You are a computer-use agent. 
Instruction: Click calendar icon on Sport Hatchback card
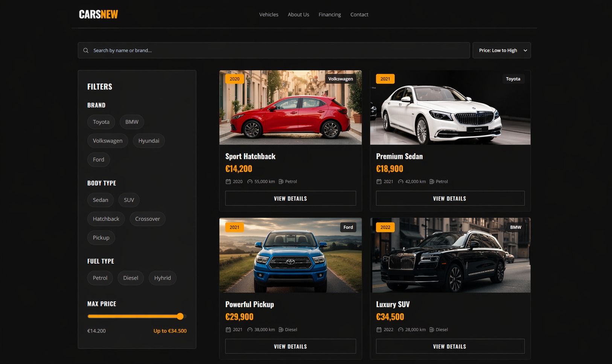click(x=228, y=181)
